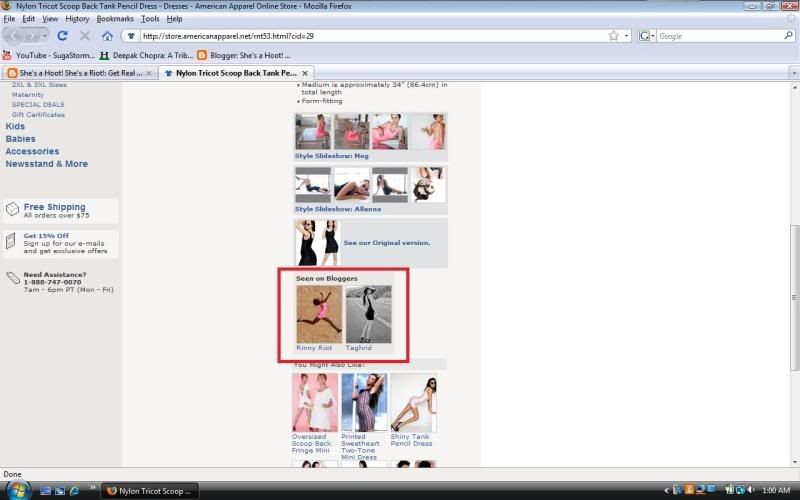Click the taskbar volume icon
The height and width of the screenshot is (500, 800).
coord(751,490)
